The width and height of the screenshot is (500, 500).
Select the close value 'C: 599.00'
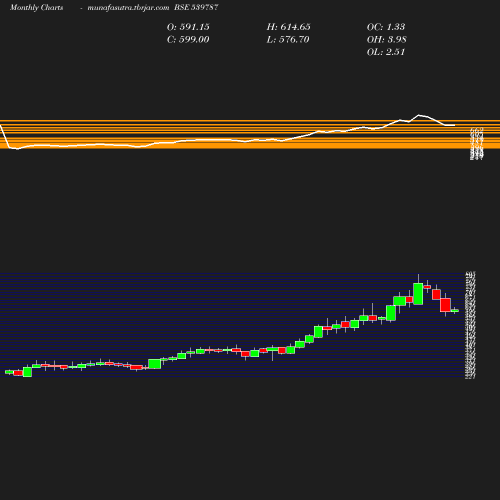(188, 39)
